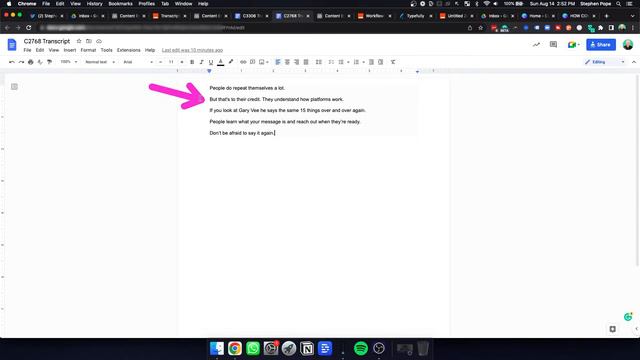Insert a checklist
640x360 pixels.
click(331, 62)
